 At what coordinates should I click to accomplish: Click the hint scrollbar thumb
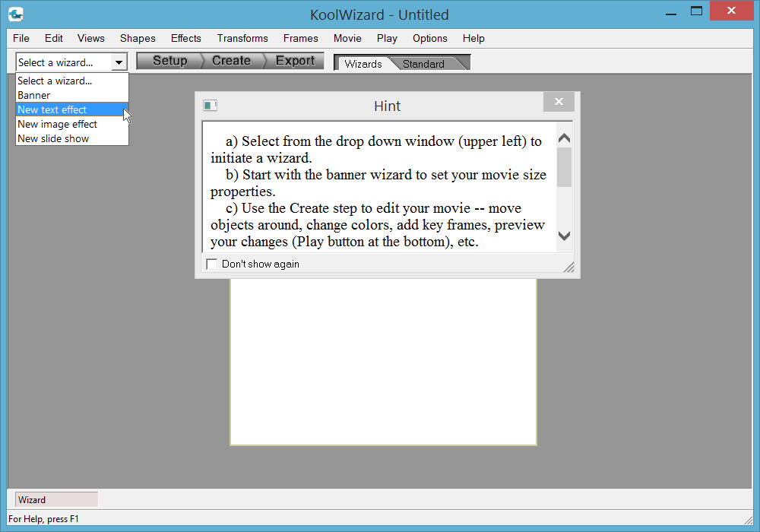[564, 167]
